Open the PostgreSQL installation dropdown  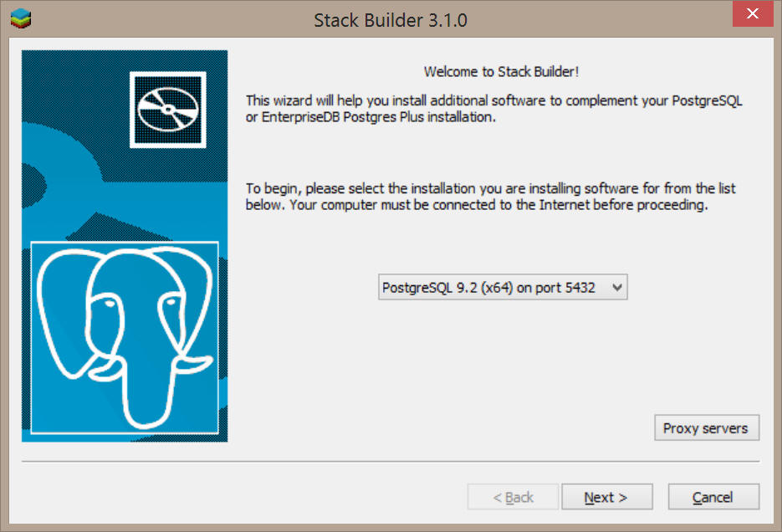tap(503, 287)
